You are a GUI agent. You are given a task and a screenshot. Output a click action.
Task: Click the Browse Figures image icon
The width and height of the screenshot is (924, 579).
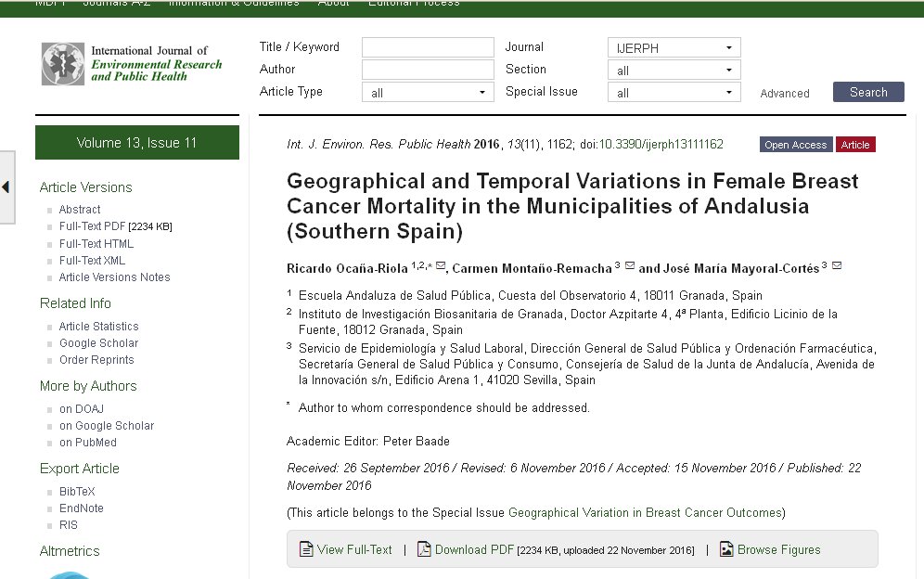(x=726, y=549)
